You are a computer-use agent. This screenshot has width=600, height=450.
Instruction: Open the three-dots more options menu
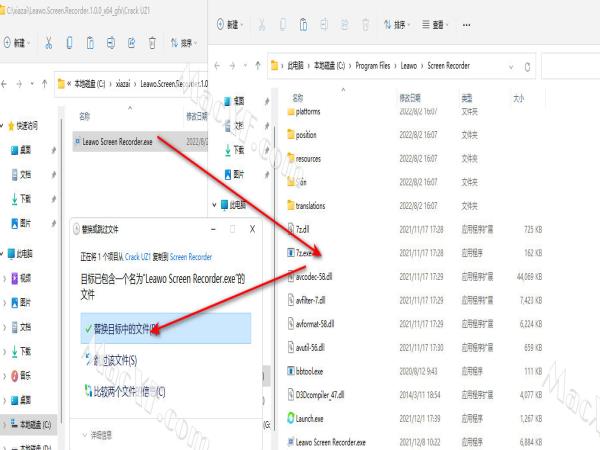(x=466, y=25)
